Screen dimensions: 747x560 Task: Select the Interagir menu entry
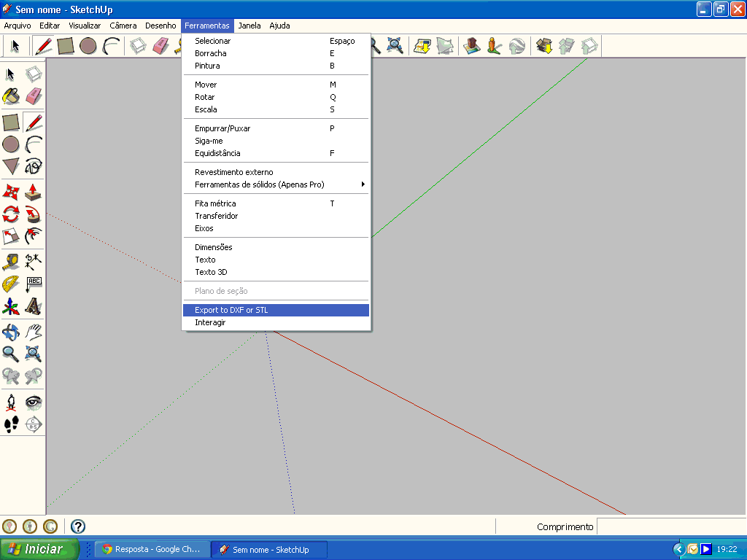pyautogui.click(x=276, y=322)
